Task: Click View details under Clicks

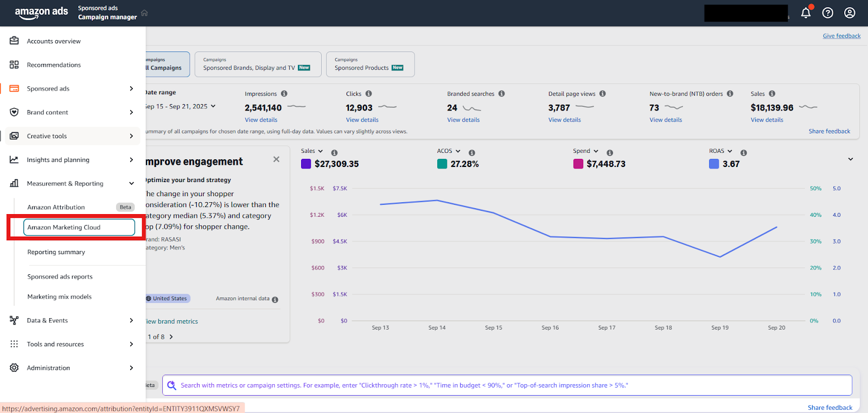Action: coord(362,120)
